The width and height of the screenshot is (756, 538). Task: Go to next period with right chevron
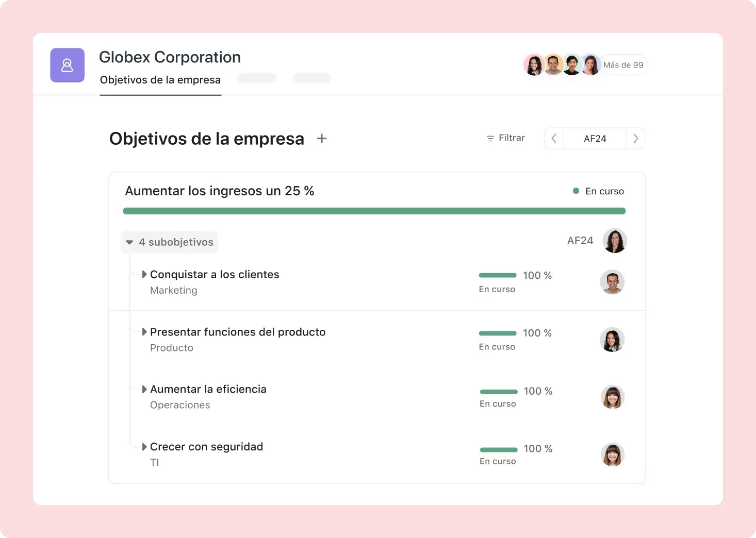coord(635,139)
